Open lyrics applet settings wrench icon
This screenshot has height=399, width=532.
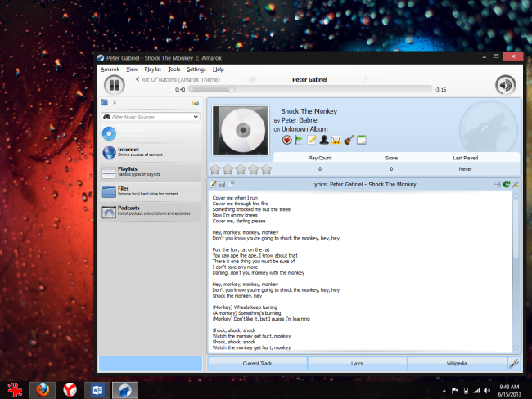[516, 184]
